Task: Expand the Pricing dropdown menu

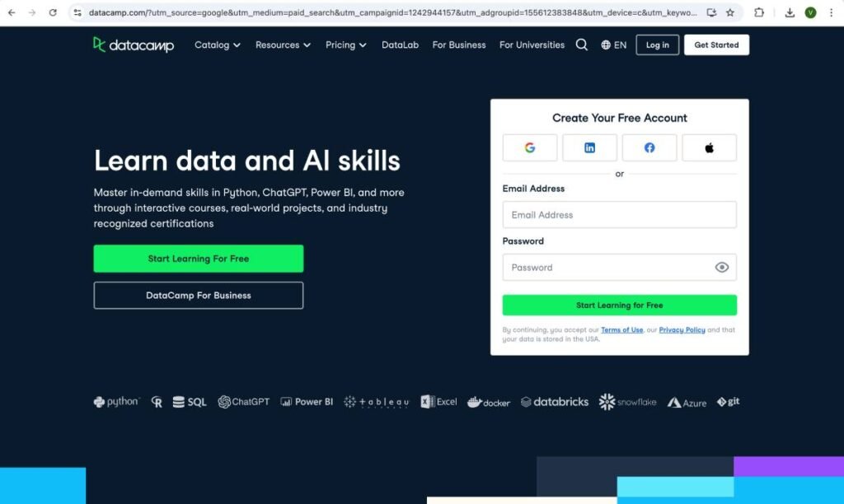Action: [346, 44]
